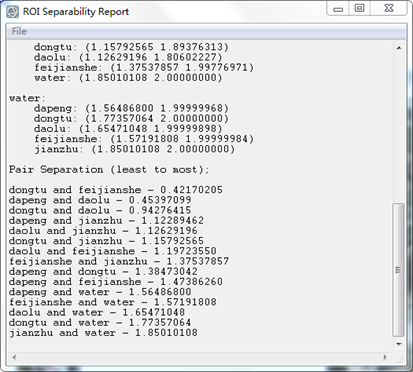Click the 'dapeng and feijianshe - 1.47386260' line
413x372 pixels.
(116, 282)
